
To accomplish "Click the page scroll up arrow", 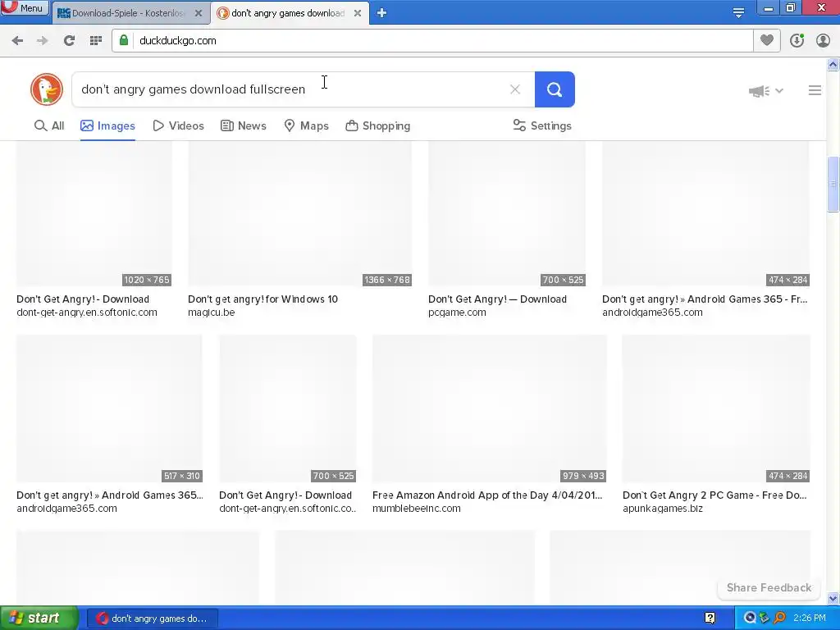I will 833,65.
